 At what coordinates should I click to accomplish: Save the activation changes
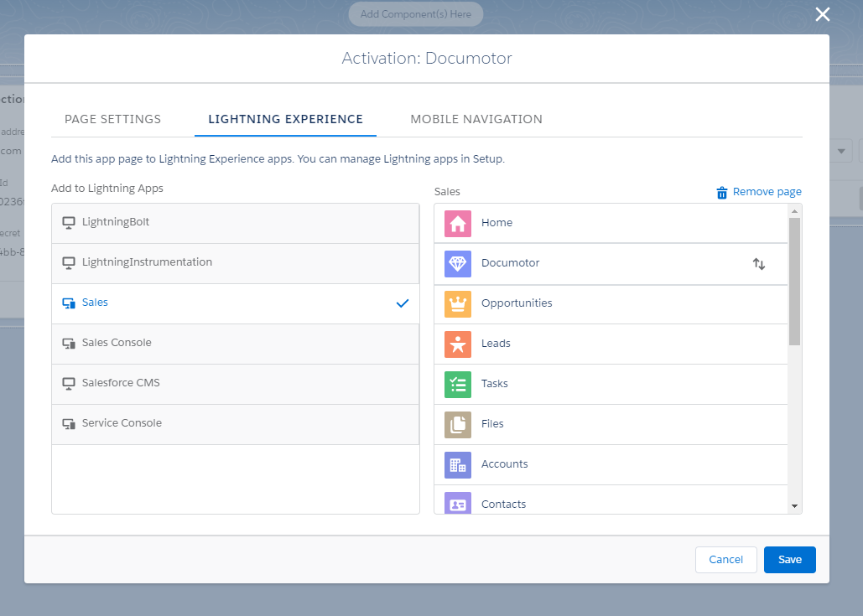click(x=789, y=559)
